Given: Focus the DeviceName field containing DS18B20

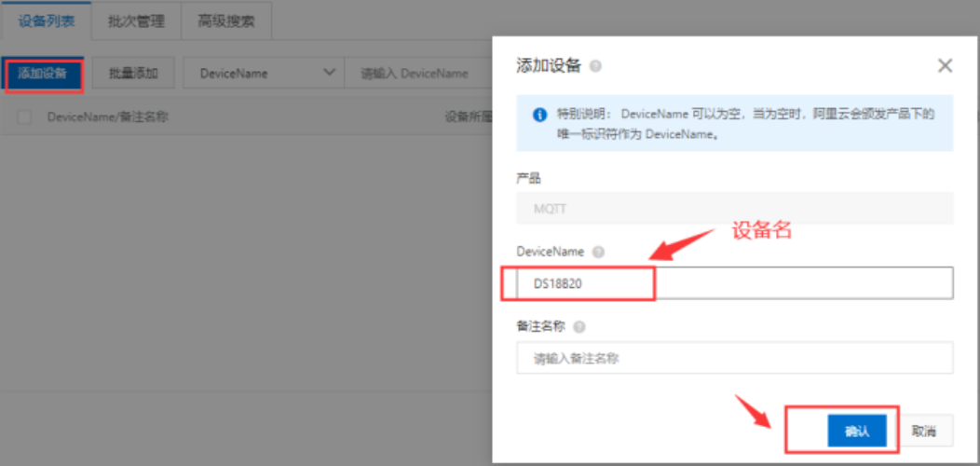Looking at the screenshot, I should pos(734,283).
